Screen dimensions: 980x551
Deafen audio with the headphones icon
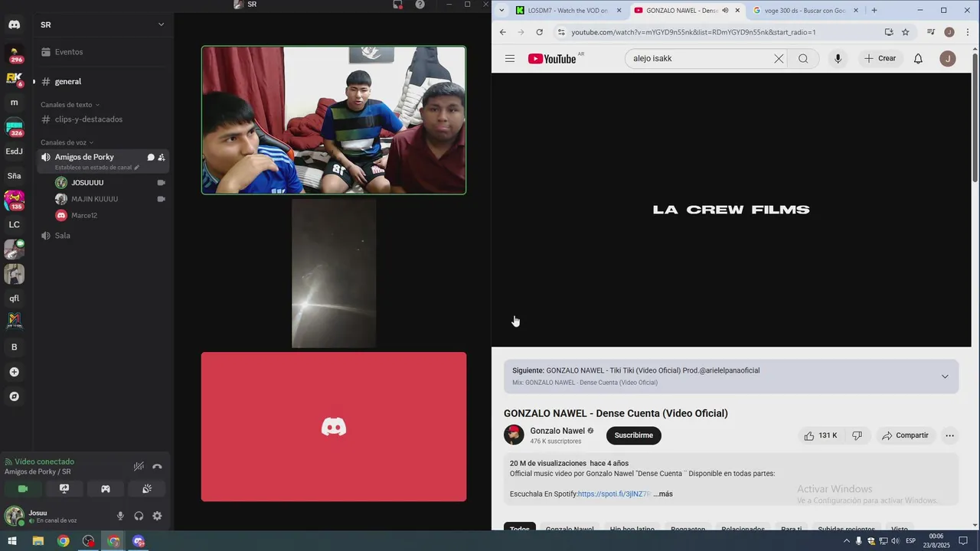[139, 517]
